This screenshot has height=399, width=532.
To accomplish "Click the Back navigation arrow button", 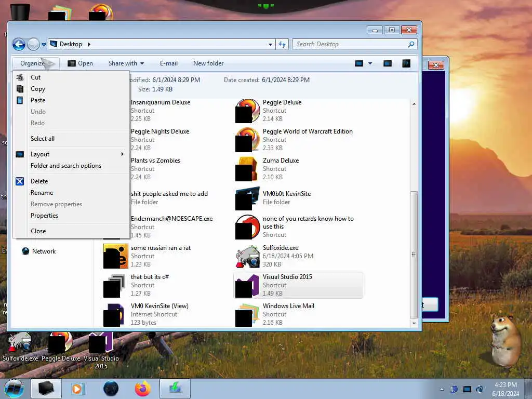I will (x=19, y=44).
